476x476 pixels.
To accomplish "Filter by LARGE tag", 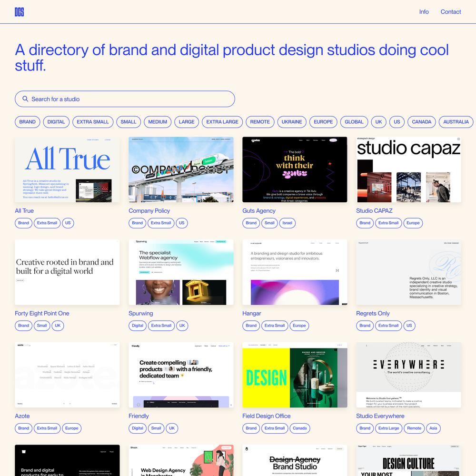I will pos(187,122).
